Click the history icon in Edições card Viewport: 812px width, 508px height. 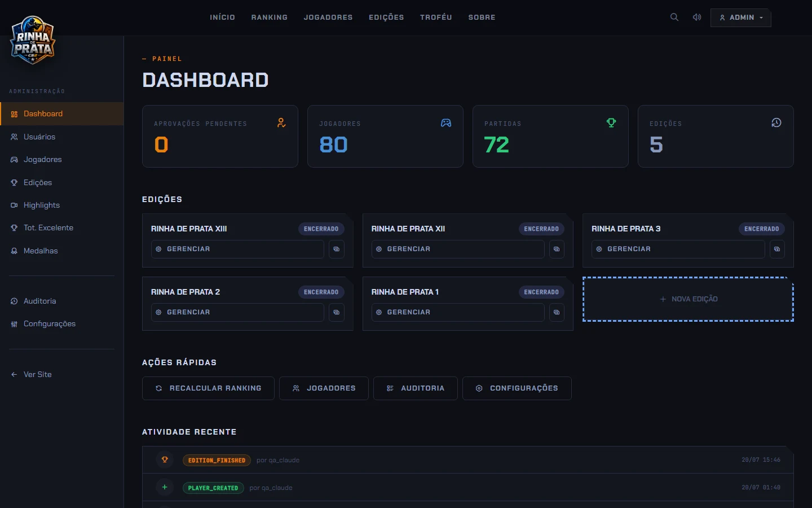(776, 123)
